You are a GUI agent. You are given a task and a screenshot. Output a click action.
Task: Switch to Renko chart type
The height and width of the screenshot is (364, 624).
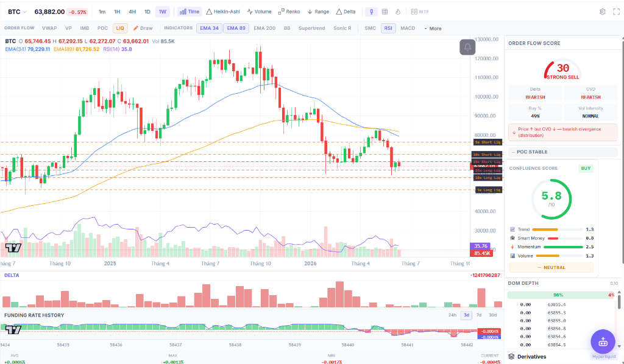click(x=289, y=12)
